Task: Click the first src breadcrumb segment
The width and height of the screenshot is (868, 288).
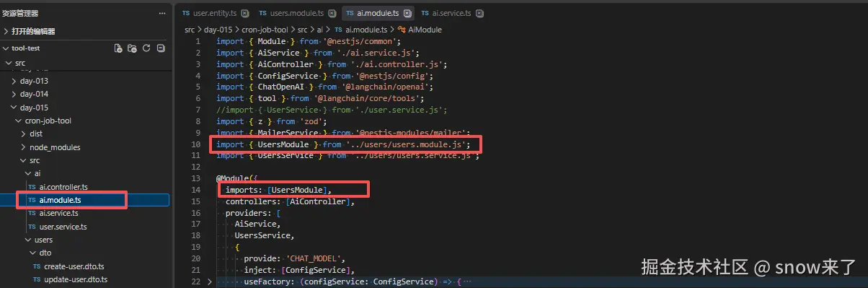Action: click(x=190, y=30)
